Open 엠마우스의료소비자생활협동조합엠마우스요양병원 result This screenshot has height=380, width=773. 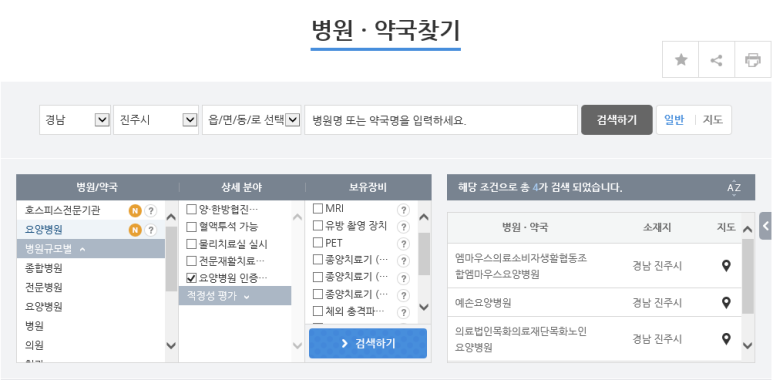521,266
